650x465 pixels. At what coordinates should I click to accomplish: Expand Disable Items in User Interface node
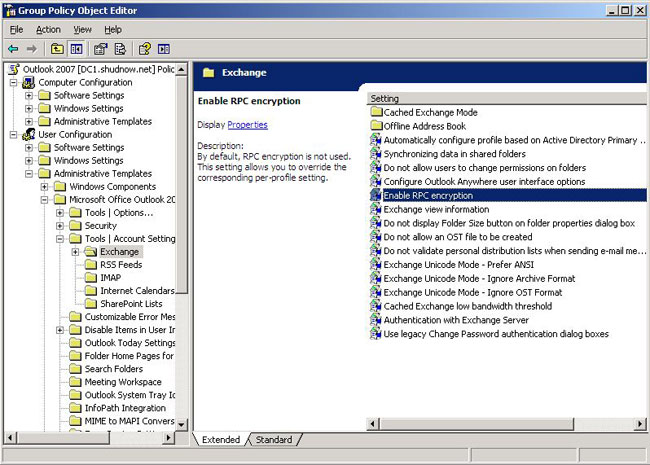[x=62, y=330]
